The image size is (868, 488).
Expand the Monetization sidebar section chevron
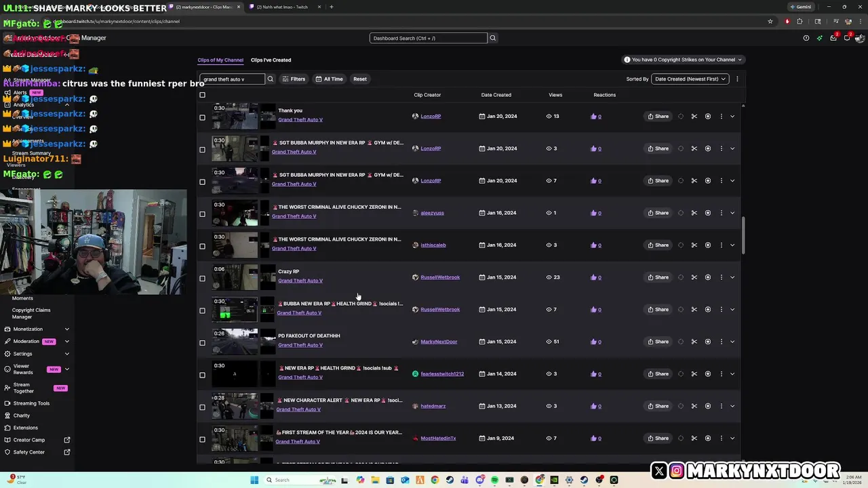(x=66, y=329)
